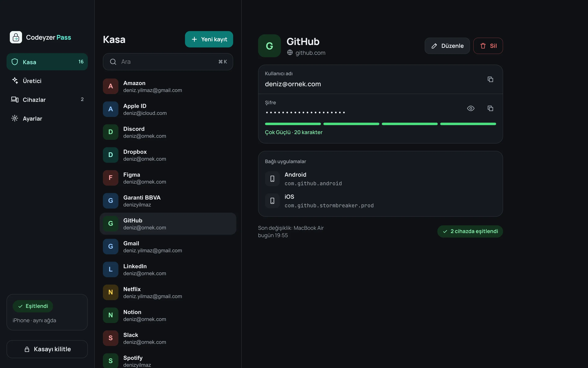The image size is (588, 368).
Task: Select the Dropbox avatar icon
Action: [x=110, y=155]
